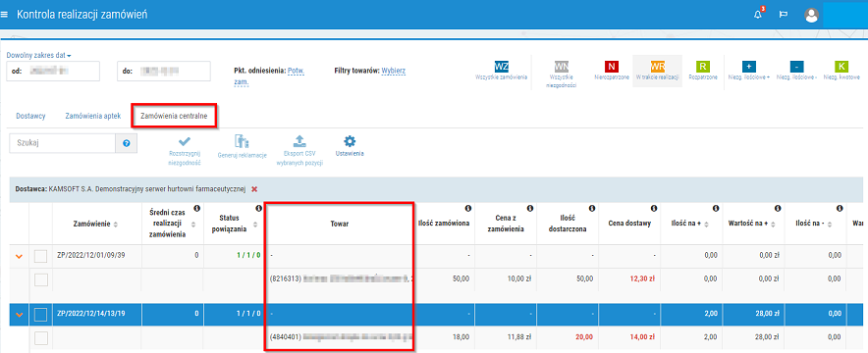Viewport: 868px width, 353px height.
Task: Tick checkbox for order ZP/2022/12/14/13/19
Action: tap(41, 315)
